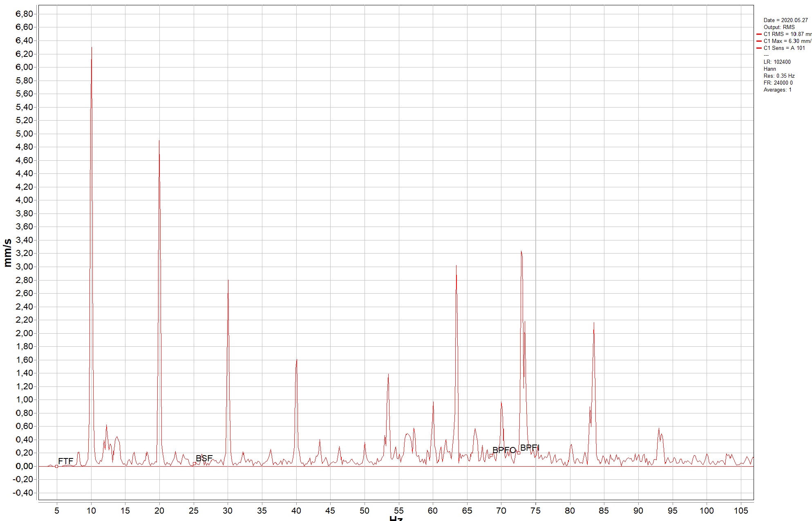Click the spectrum peak near 73 Hz

point(521,252)
